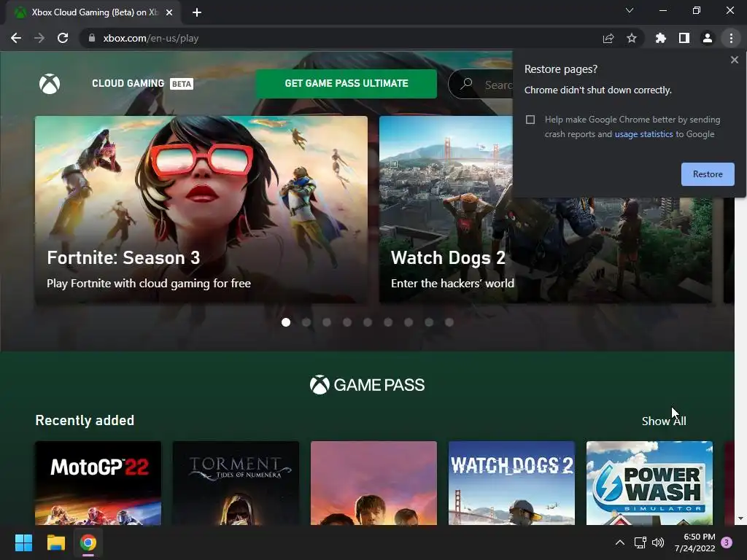The width and height of the screenshot is (747, 560).
Task: Reload the page with the refresh icon
Action: pos(63,38)
